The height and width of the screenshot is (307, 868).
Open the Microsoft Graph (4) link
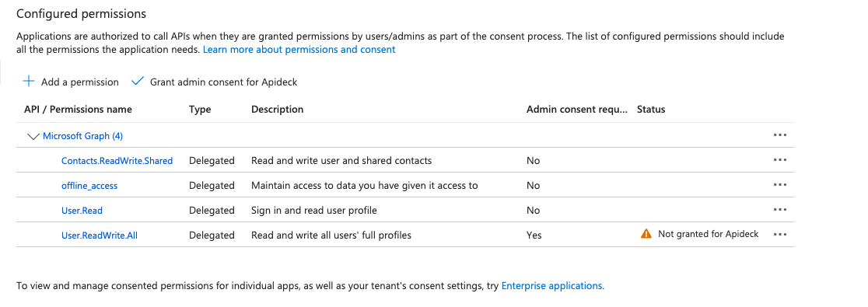[82, 135]
